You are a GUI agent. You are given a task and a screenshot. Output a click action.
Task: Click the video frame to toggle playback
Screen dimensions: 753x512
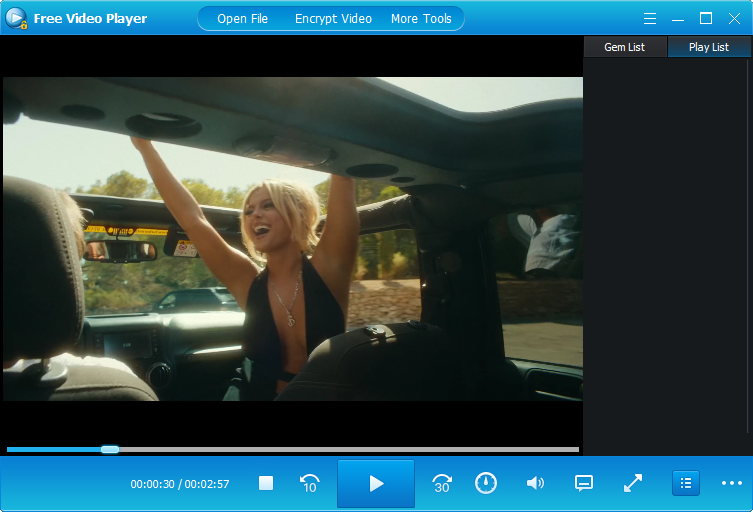pyautogui.click(x=293, y=239)
